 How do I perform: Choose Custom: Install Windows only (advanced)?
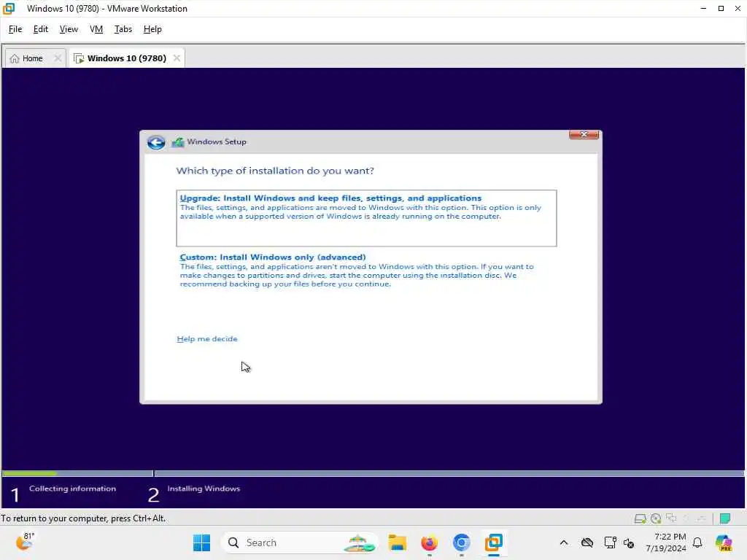tap(366, 270)
